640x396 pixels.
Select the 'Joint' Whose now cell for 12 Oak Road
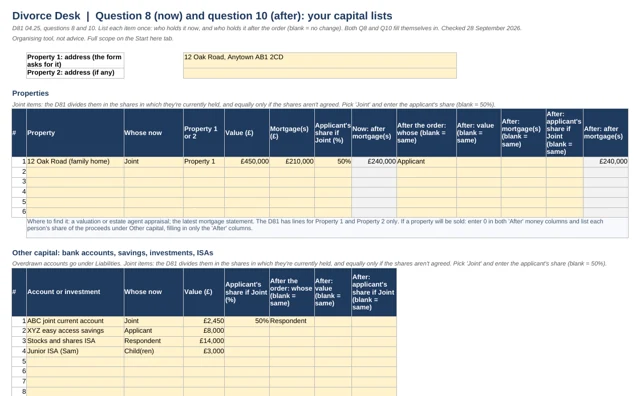click(x=153, y=162)
